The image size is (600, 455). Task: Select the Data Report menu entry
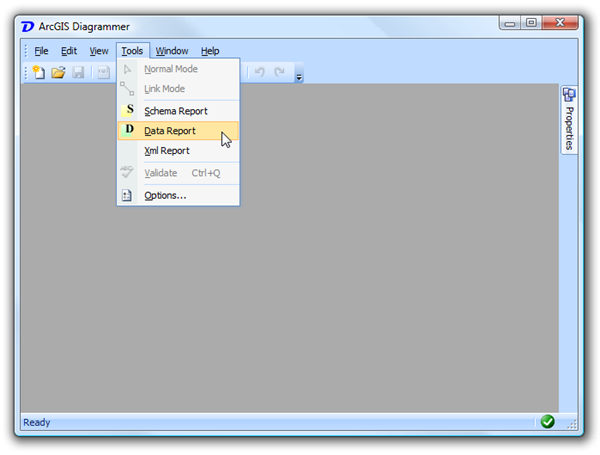coord(178,131)
